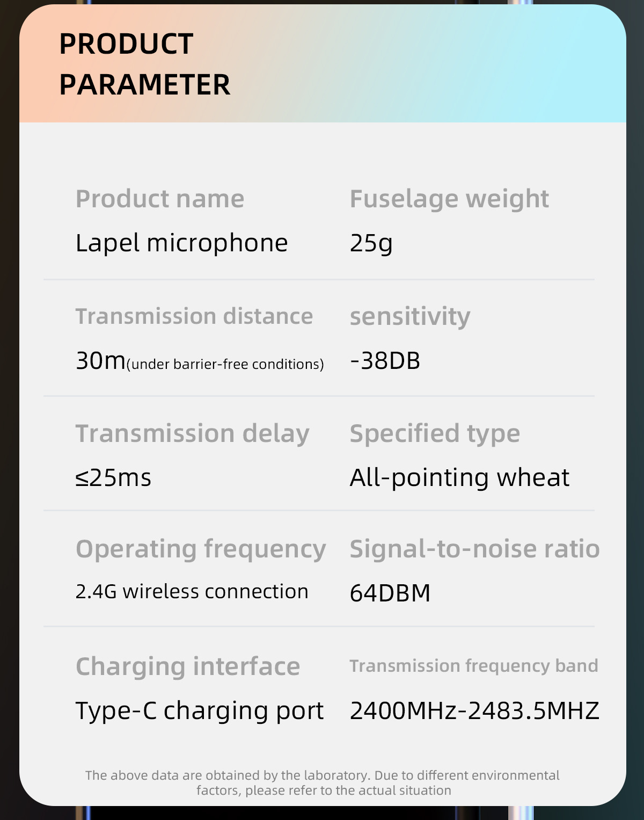The height and width of the screenshot is (820, 644).
Task: Click the Product name label
Action: 160,199
